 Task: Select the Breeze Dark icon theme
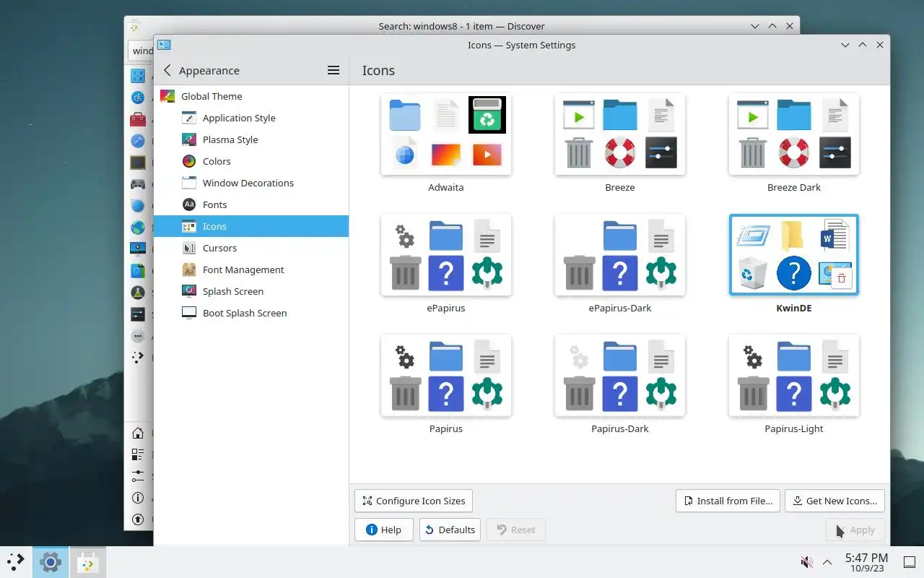click(x=794, y=135)
